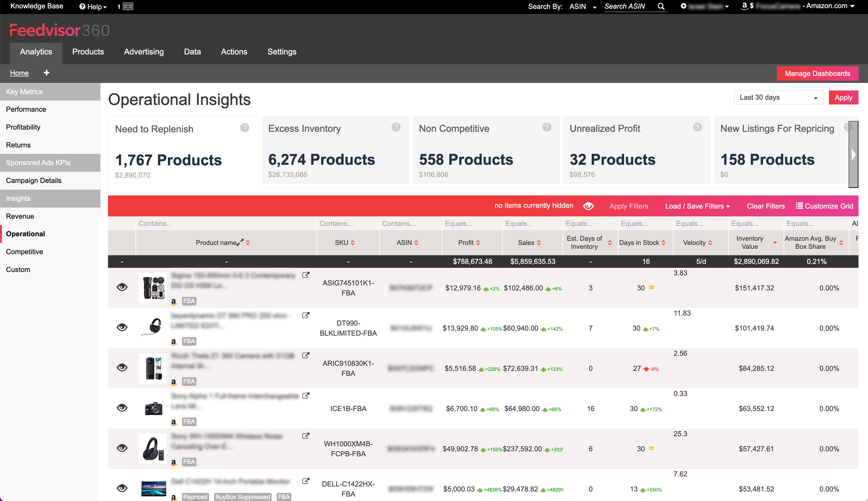
Task: Toggle visibility for the WH1000XM4B headphones row
Action: 123,448
